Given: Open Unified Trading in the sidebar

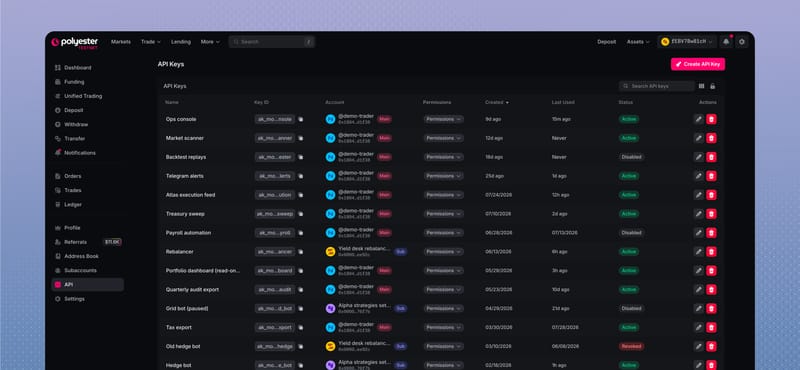Looking at the screenshot, I should coord(88,96).
